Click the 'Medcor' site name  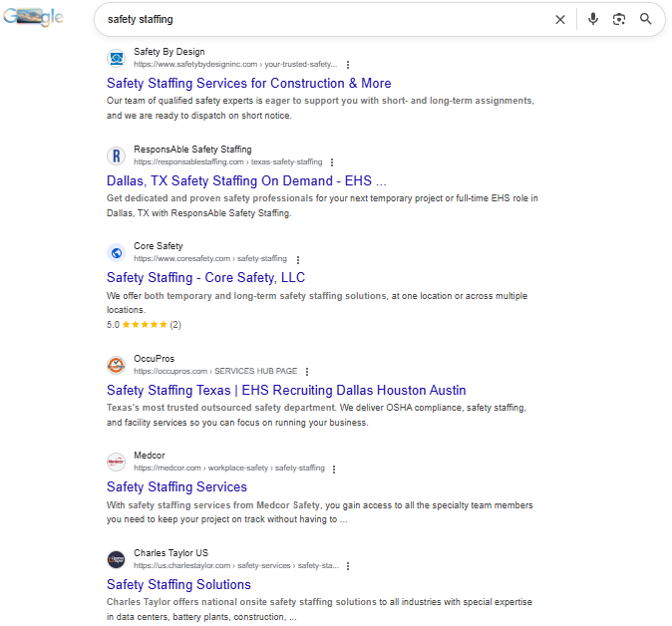tap(150, 456)
